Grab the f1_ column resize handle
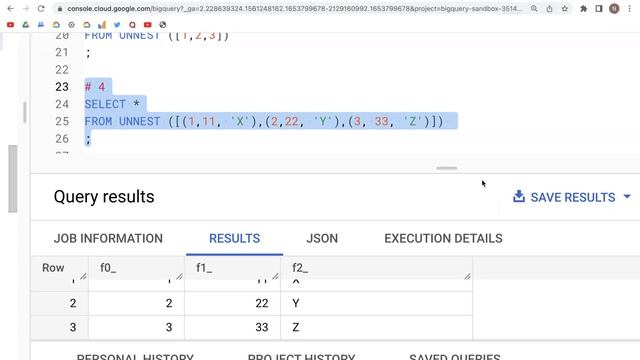640x360 pixels. pos(276,276)
